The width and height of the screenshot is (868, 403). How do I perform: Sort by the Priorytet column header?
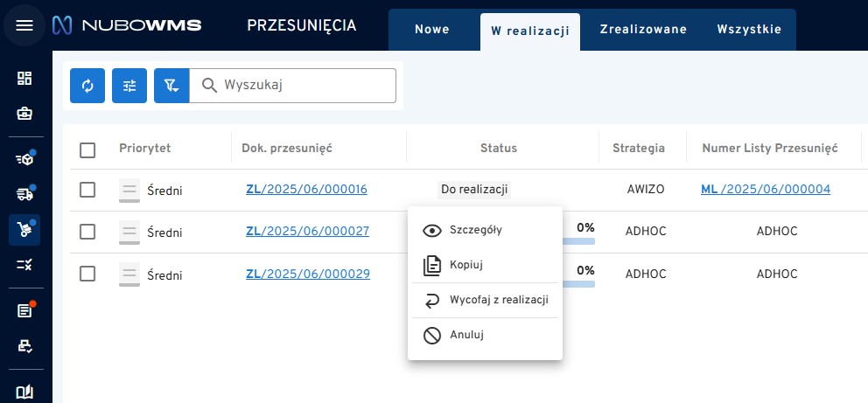click(144, 149)
